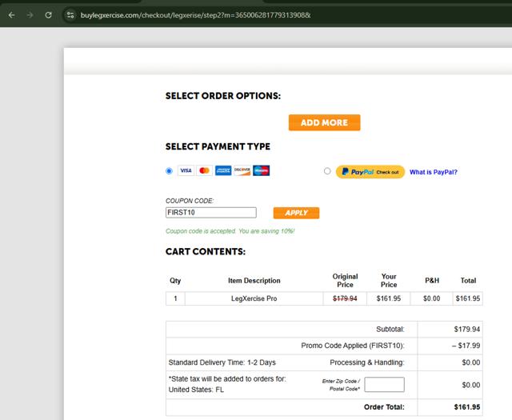Click the PayPal Check out button

click(370, 172)
